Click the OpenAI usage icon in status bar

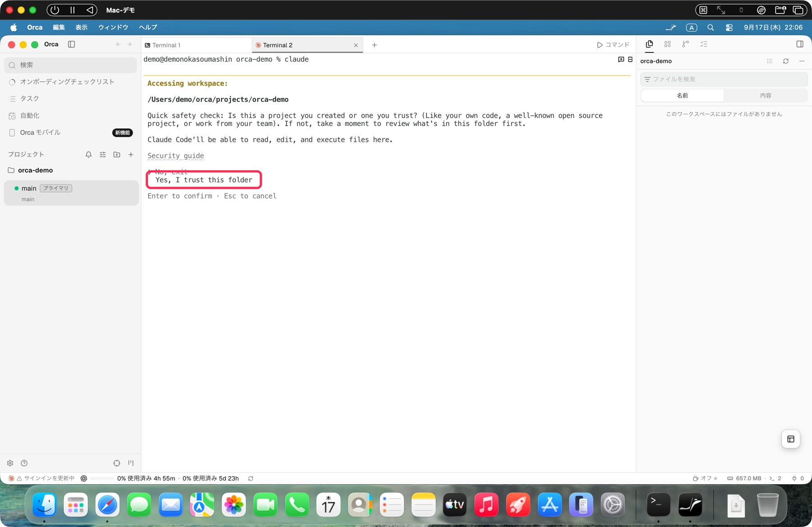[x=84, y=478]
